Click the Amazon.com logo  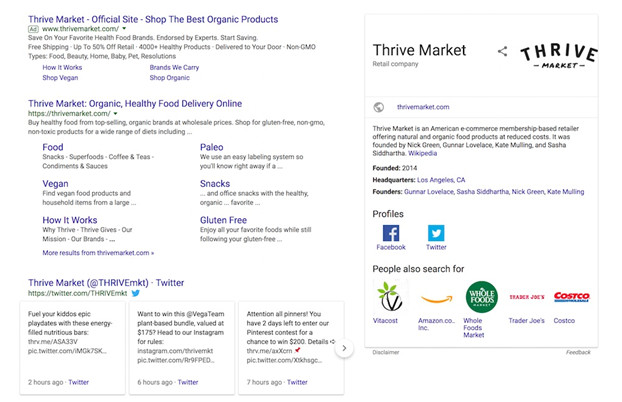tap(436, 297)
